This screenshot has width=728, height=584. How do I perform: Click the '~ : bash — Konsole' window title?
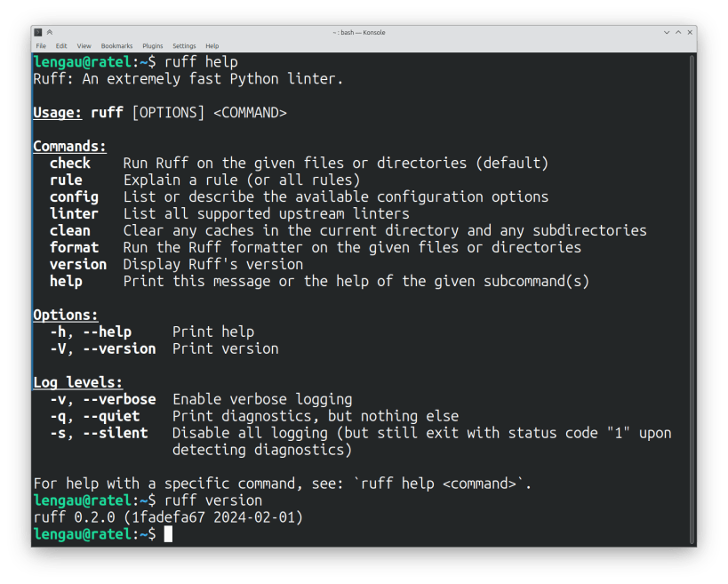click(x=359, y=33)
